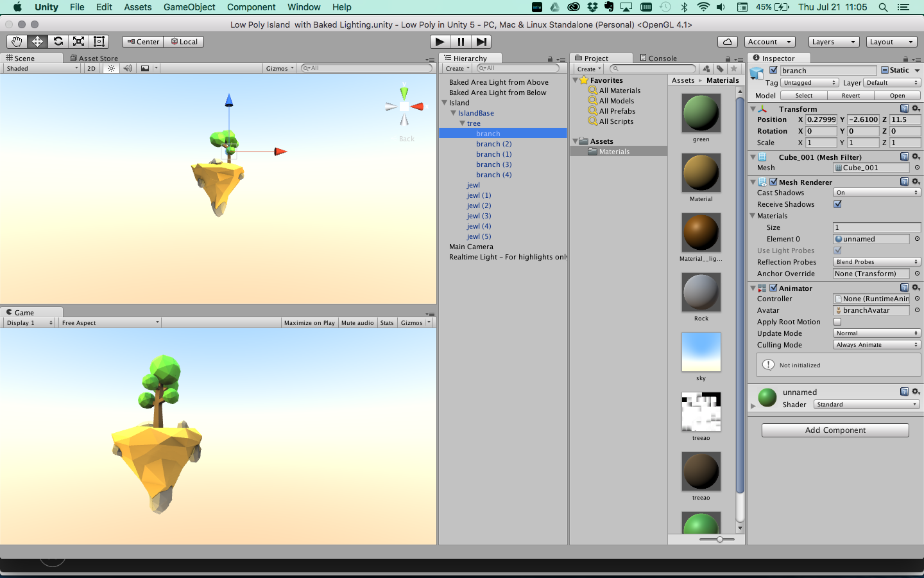Open the Layer Default dropdown
The width and height of the screenshot is (924, 578).
coord(892,83)
